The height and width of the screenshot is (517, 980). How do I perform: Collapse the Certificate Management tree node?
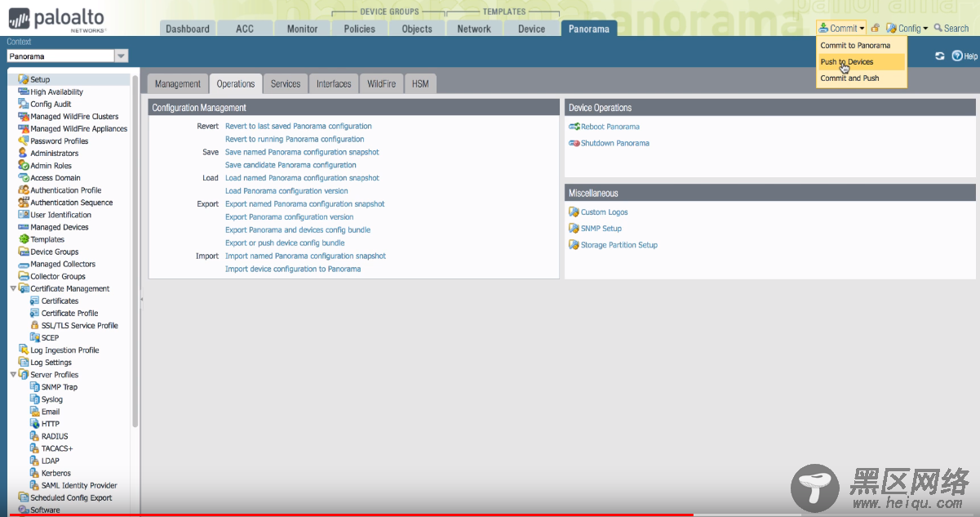[13, 288]
